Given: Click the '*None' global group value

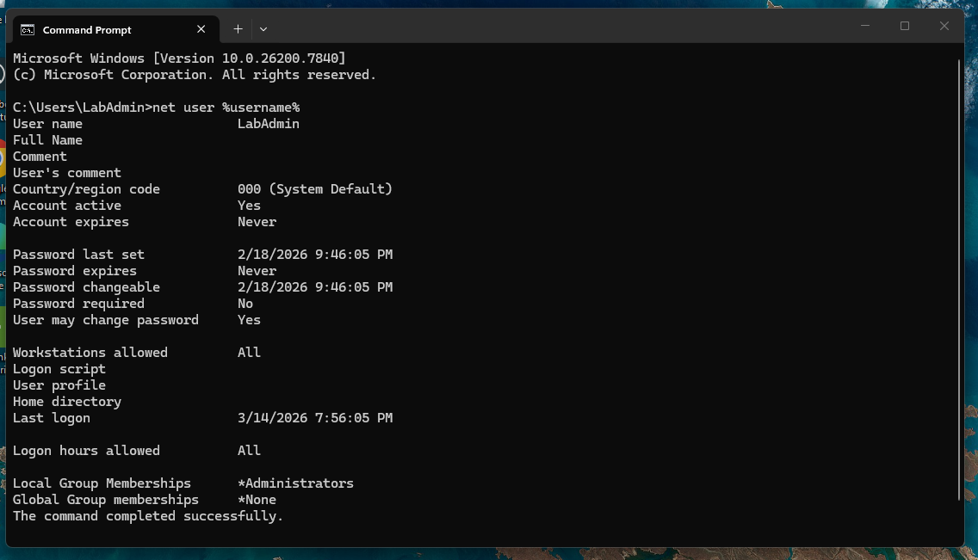Looking at the screenshot, I should pyautogui.click(x=257, y=500).
